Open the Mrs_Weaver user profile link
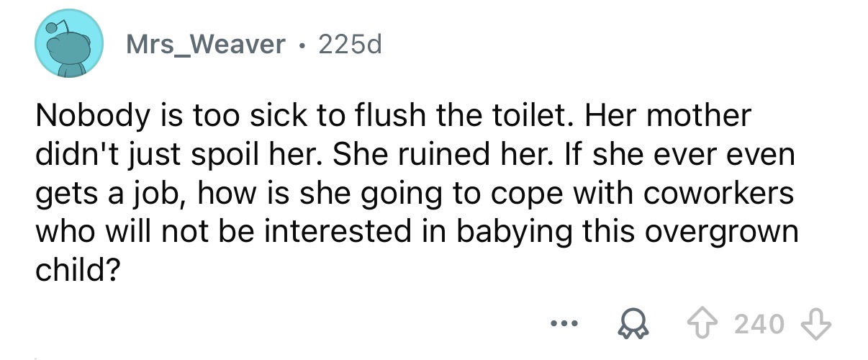Viewport: 868px width, 360px height. [206, 46]
